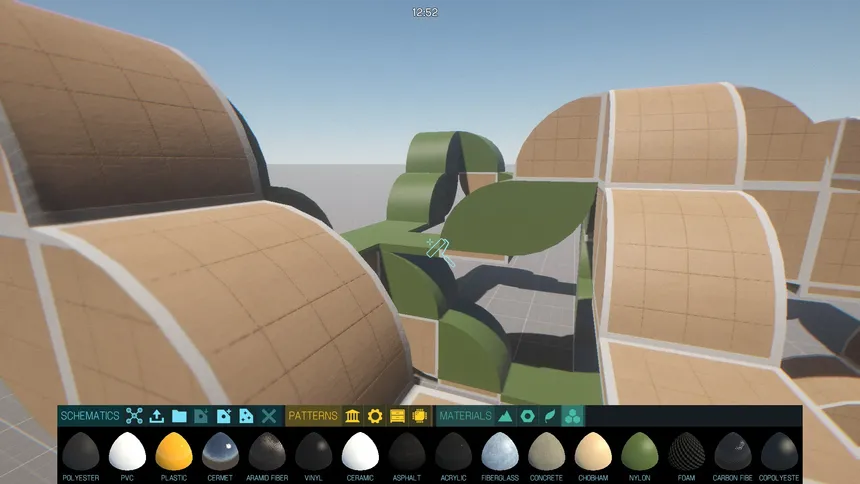
Task: Choose the Vinyl material
Action: [x=314, y=451]
